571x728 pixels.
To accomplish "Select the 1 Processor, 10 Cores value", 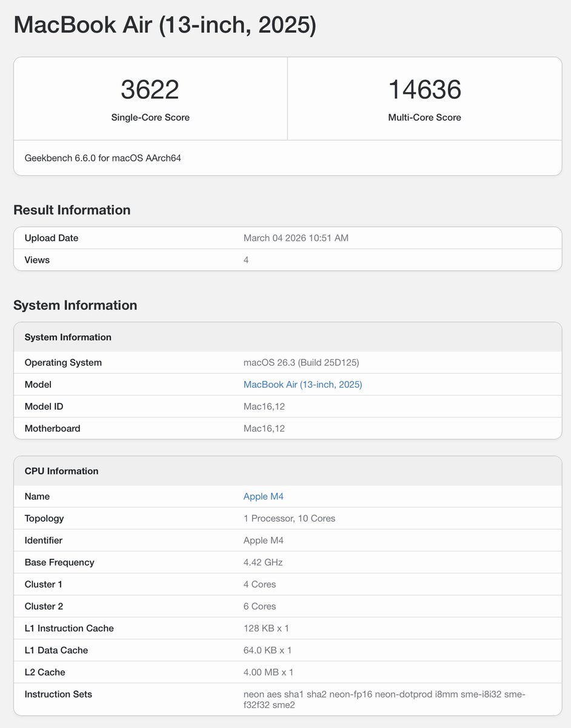I will (289, 518).
